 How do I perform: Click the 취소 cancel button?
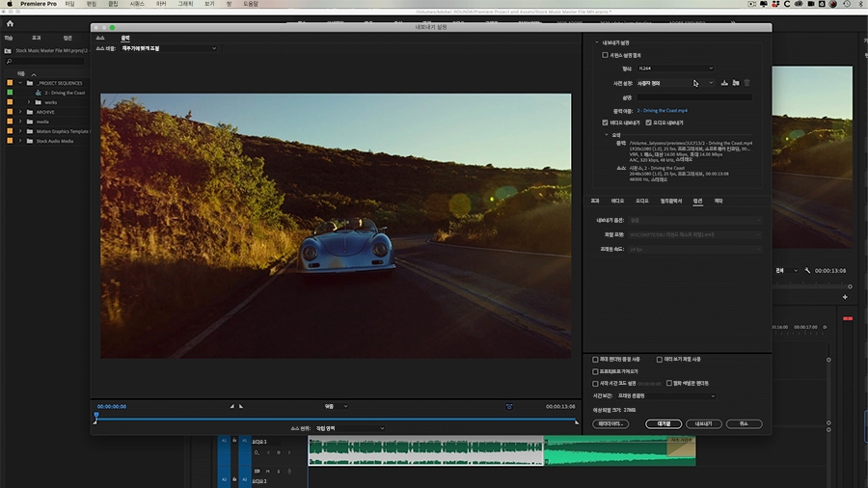(x=743, y=423)
